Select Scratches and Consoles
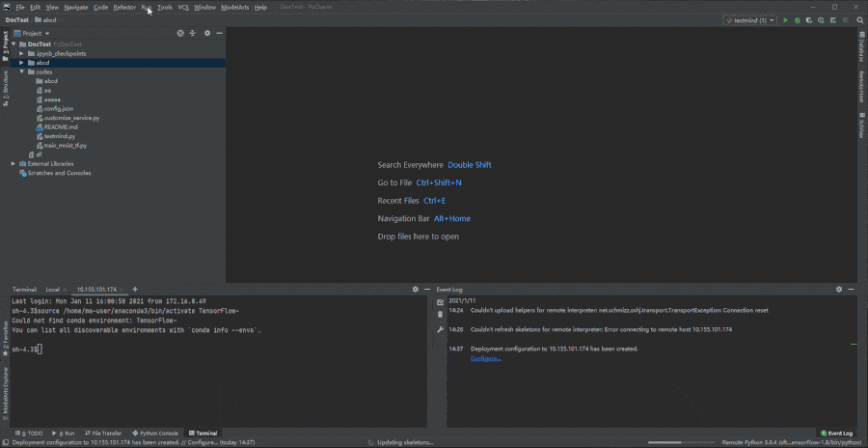The width and height of the screenshot is (868, 448). (x=55, y=173)
